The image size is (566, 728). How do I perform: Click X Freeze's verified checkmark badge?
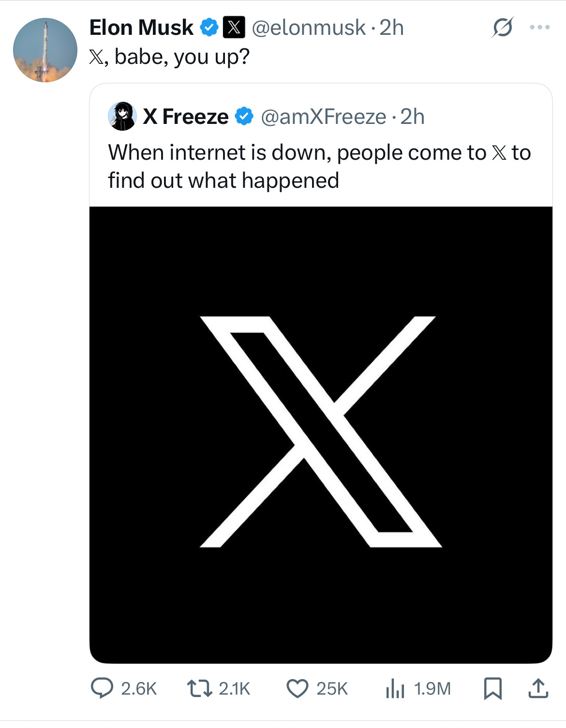tap(244, 117)
